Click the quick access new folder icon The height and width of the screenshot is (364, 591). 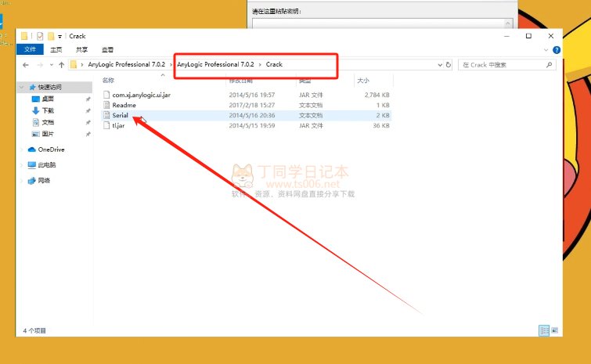(51, 36)
